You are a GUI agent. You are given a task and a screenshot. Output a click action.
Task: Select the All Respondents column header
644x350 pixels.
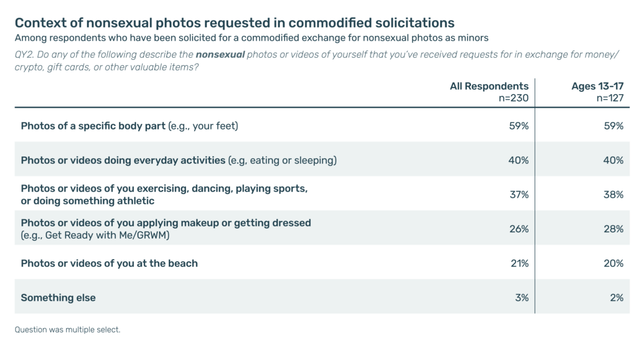(x=489, y=86)
